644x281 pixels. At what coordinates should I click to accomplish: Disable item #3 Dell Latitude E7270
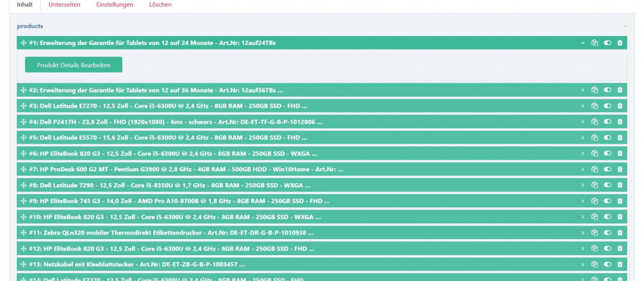point(607,106)
